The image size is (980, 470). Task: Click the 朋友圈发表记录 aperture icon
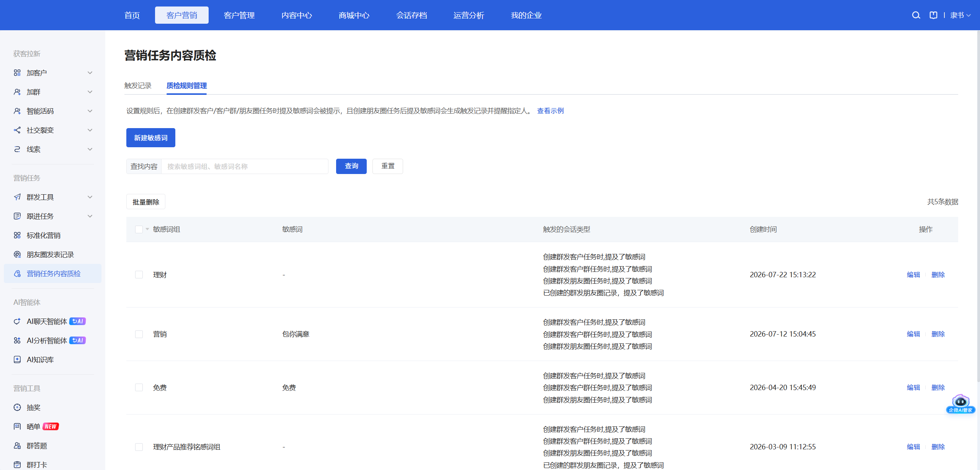coord(17,254)
